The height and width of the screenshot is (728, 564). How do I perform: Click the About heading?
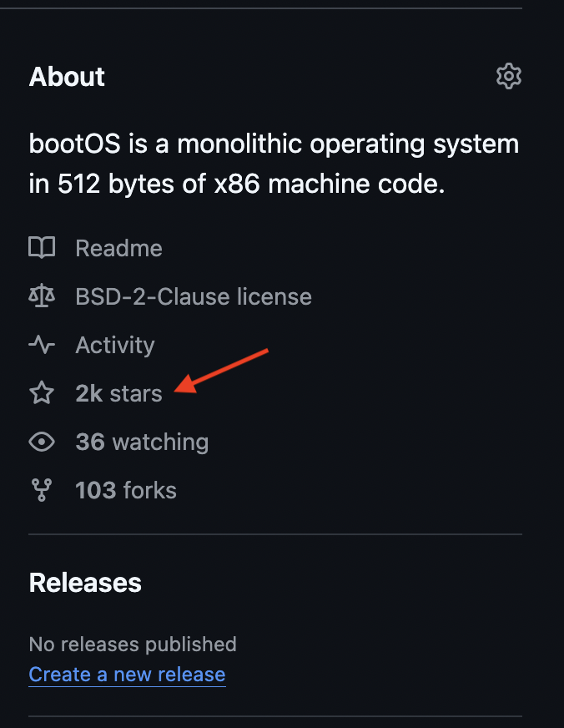point(67,77)
